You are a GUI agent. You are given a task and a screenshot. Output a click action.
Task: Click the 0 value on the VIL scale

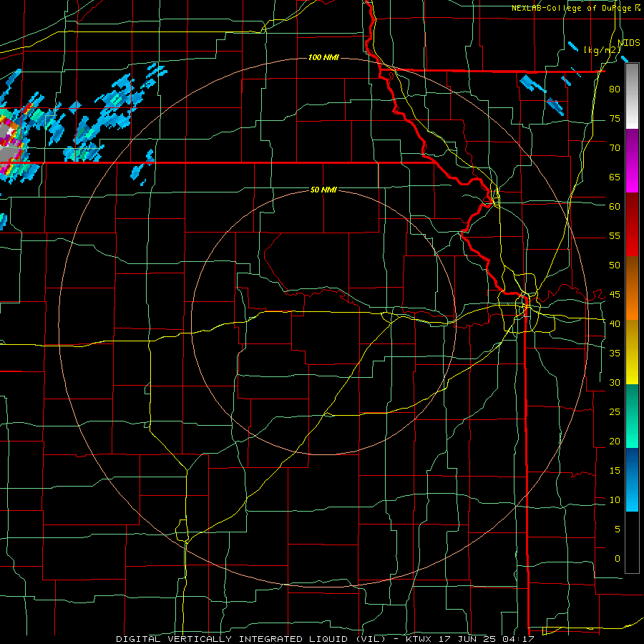tap(617, 559)
